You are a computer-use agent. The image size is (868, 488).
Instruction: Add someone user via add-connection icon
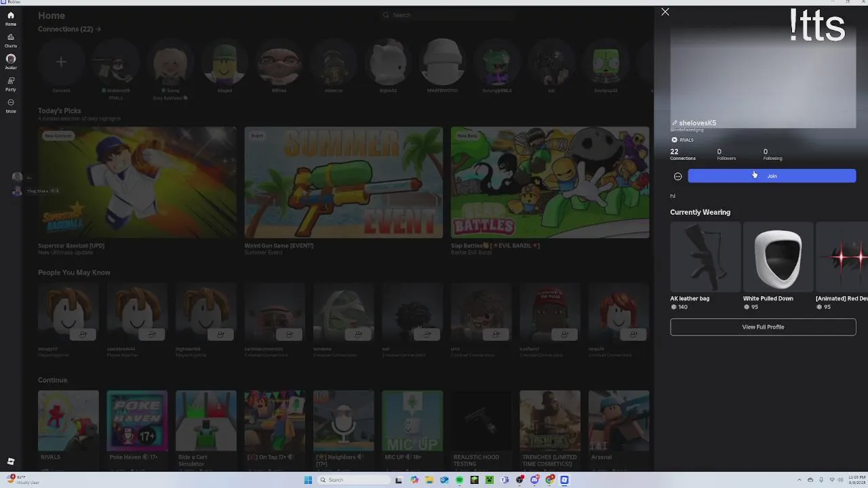(358, 334)
